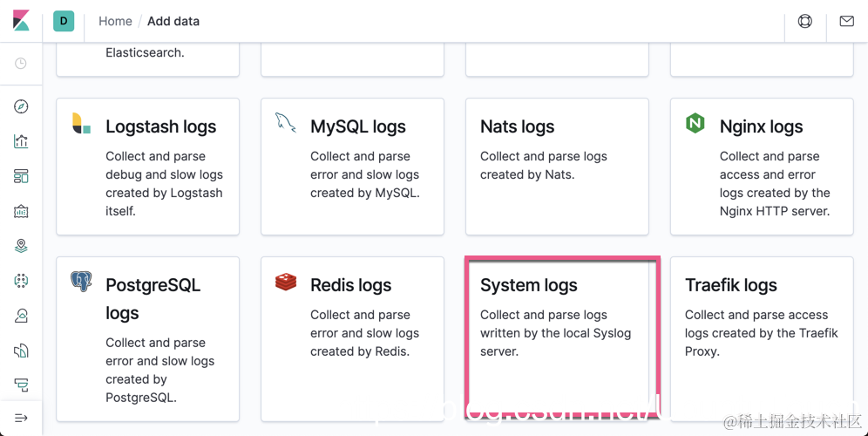Select the Redis logs card title
The image size is (868, 436).
pyautogui.click(x=351, y=285)
